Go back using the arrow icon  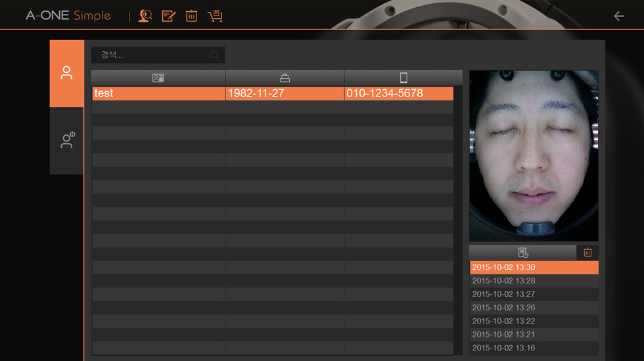(x=619, y=16)
